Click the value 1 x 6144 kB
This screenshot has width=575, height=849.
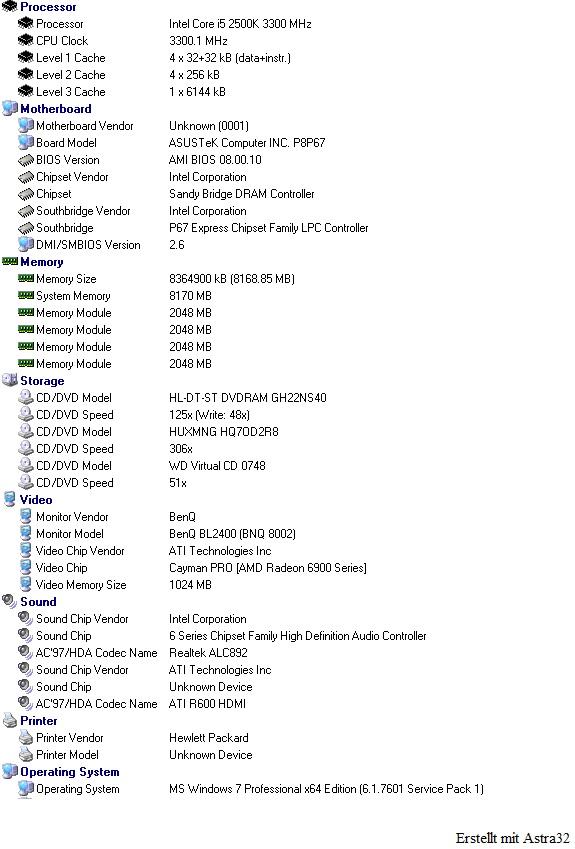[197, 92]
